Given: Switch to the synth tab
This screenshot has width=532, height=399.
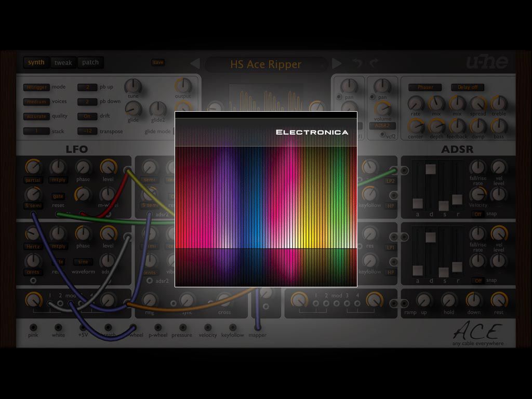Looking at the screenshot, I should point(36,62).
